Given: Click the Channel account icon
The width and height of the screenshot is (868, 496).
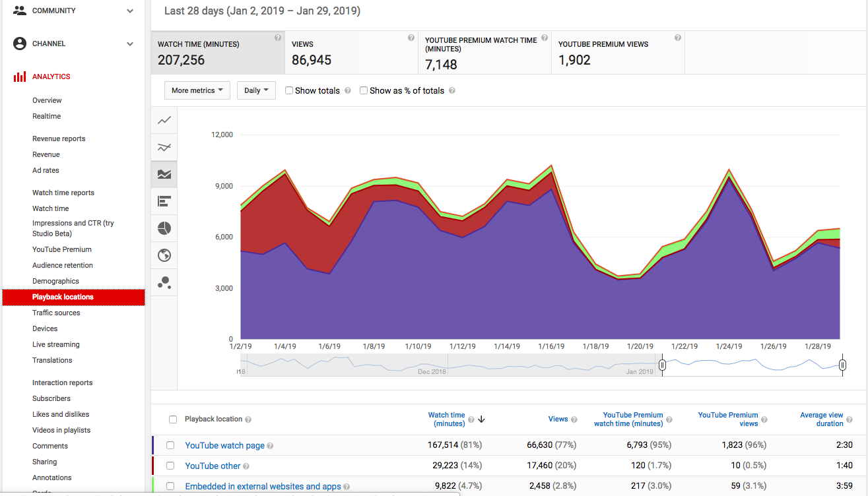Looking at the screenshot, I should 20,44.
